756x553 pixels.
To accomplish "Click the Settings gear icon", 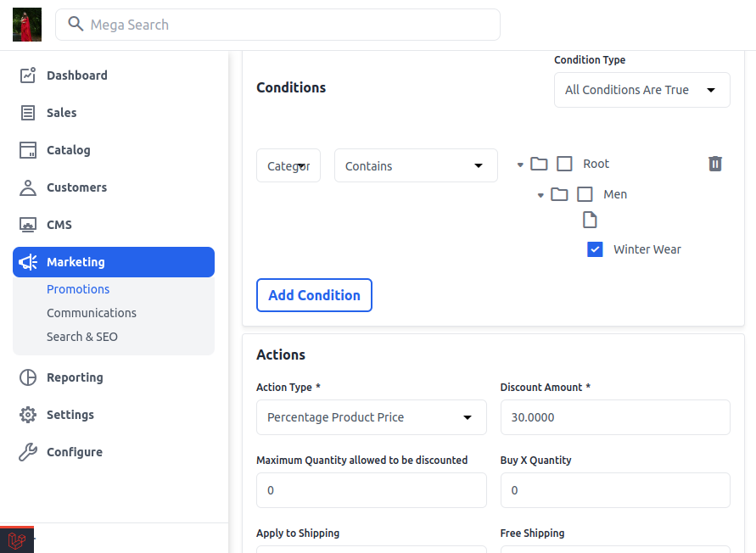I will point(28,415).
